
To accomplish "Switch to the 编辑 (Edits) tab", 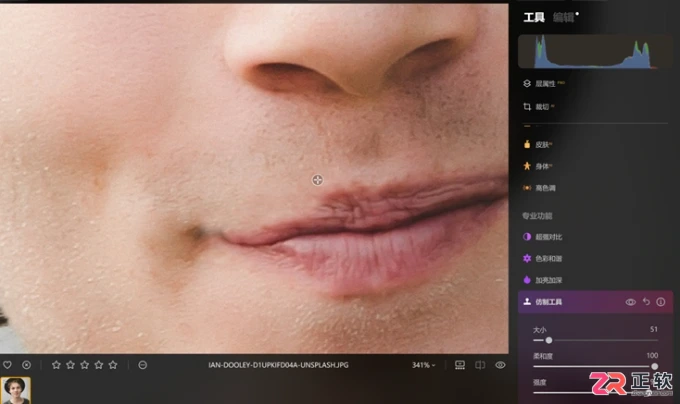I will point(563,17).
